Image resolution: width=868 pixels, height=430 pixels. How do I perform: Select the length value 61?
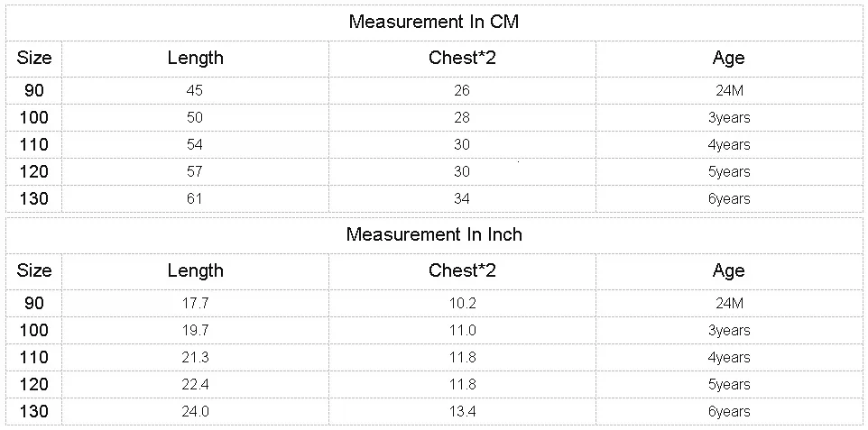pyautogui.click(x=195, y=198)
